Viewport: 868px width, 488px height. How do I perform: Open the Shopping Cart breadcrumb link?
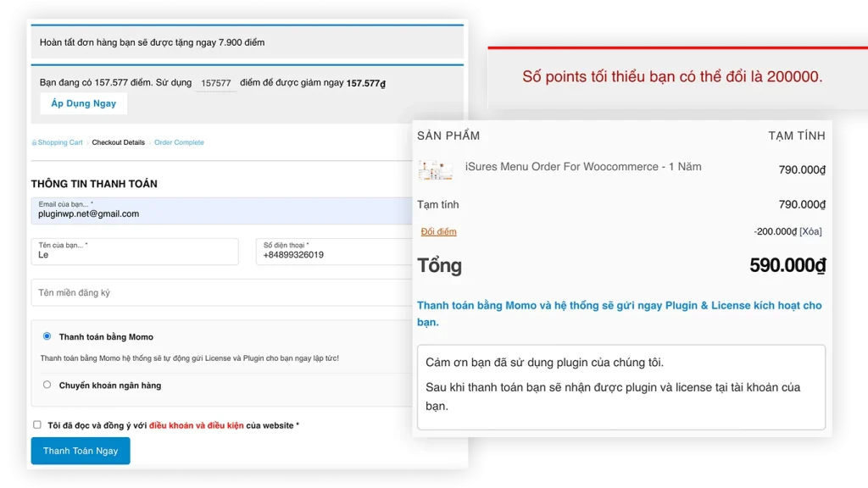click(59, 142)
